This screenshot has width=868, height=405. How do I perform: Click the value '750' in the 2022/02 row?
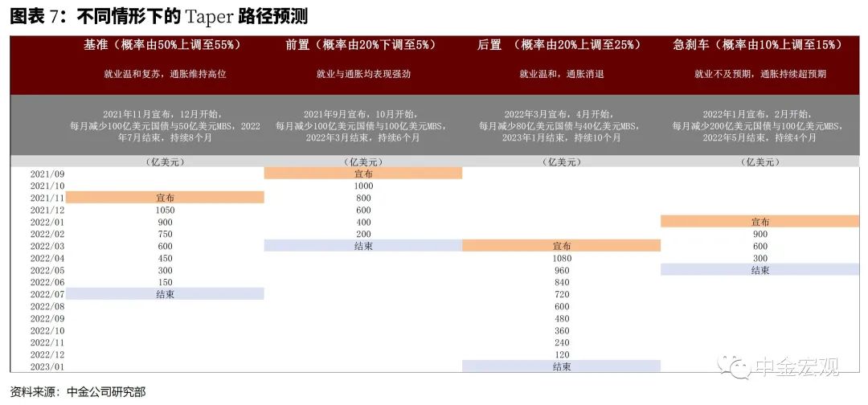coord(165,234)
